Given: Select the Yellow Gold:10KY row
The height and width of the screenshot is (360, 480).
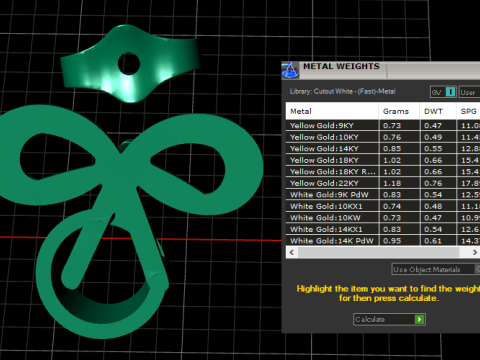Looking at the screenshot, I should (x=383, y=137).
